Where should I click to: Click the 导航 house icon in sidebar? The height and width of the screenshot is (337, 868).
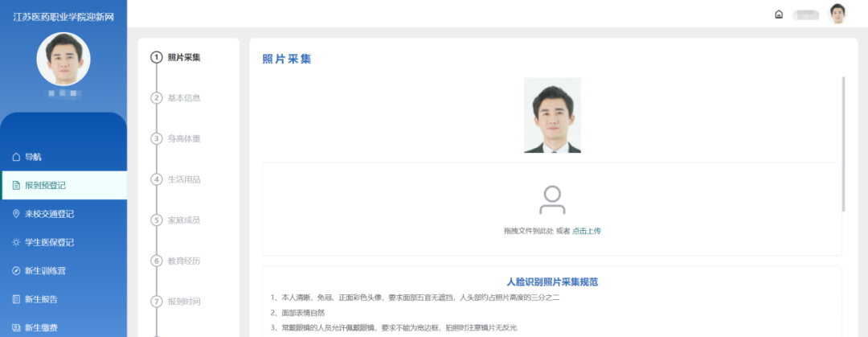pos(16,157)
